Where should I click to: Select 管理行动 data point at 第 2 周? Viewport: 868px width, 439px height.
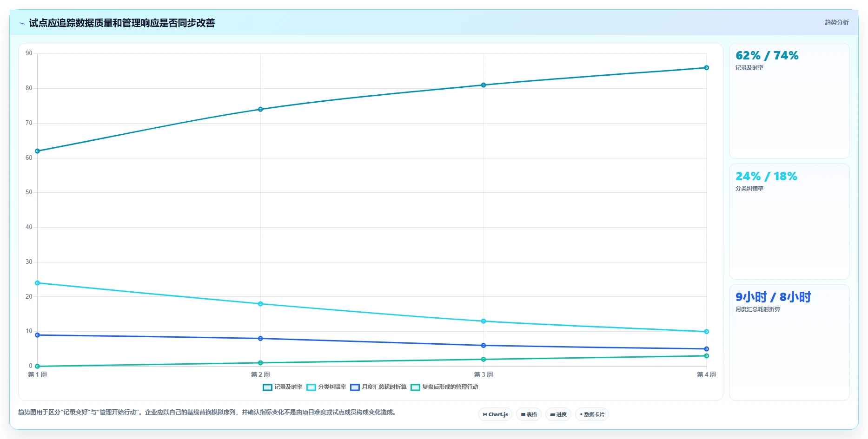[x=260, y=363]
